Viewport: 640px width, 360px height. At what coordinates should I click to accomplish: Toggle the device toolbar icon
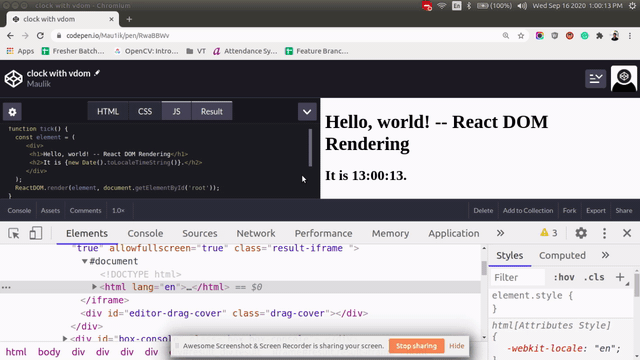pos(36,233)
